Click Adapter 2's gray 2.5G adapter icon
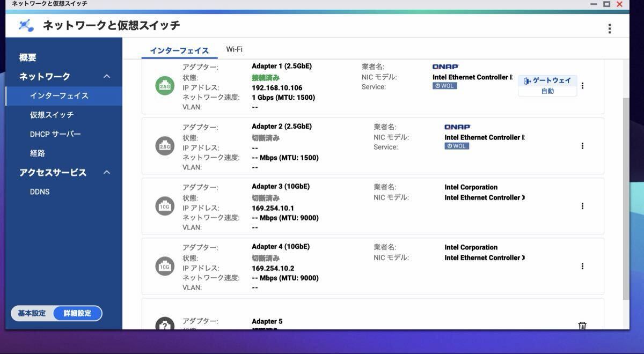Viewport: 644px width, 354px height. (164, 145)
